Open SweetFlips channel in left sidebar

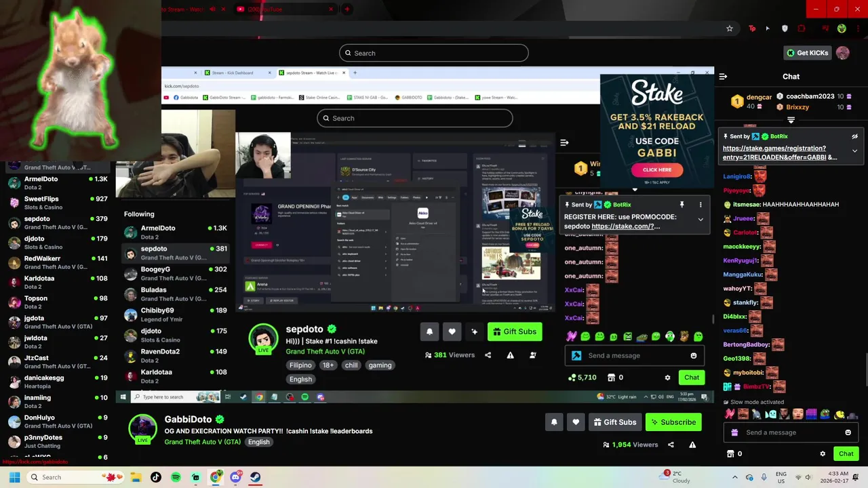(58, 203)
